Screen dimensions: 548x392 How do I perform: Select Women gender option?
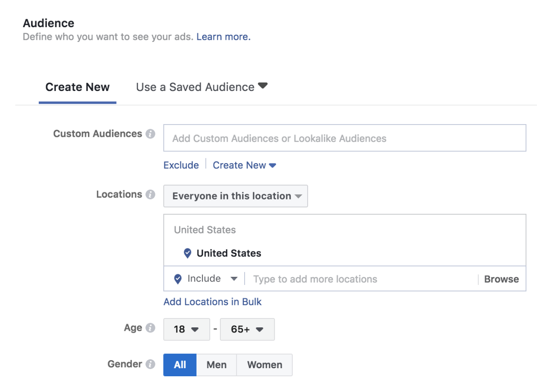(265, 365)
